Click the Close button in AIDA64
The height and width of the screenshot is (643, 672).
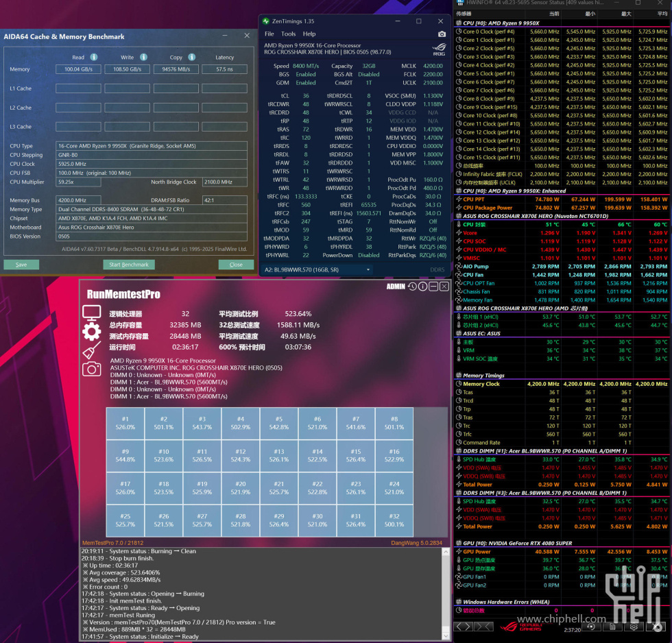pyautogui.click(x=236, y=265)
